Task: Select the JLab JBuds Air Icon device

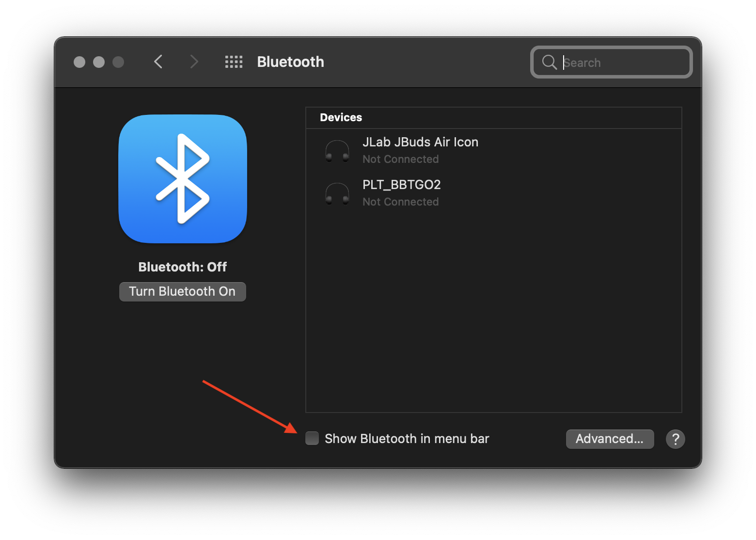Action: 494,150
